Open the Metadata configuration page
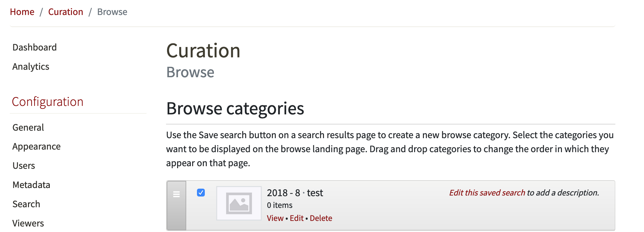644x232 pixels. pos(31,185)
